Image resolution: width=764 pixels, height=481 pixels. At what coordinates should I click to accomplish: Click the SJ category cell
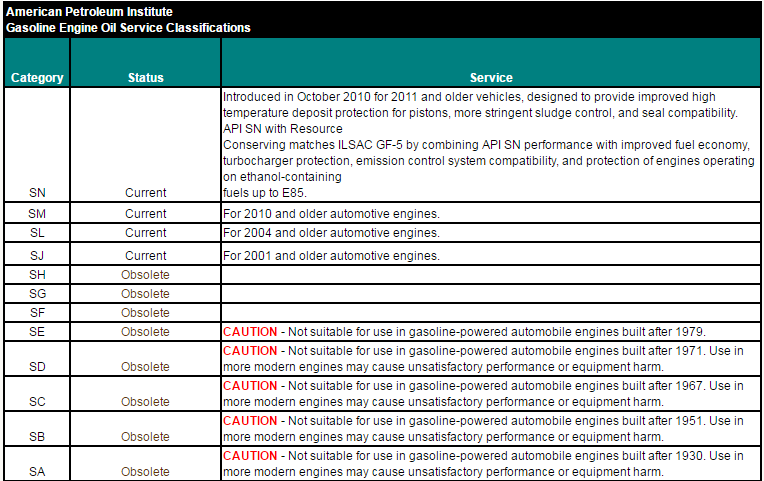tap(37, 256)
